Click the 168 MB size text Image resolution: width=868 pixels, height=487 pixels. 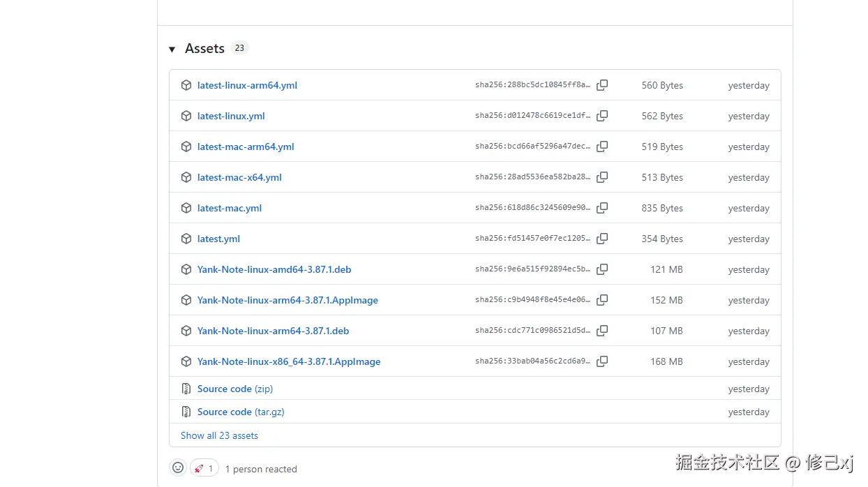click(666, 361)
